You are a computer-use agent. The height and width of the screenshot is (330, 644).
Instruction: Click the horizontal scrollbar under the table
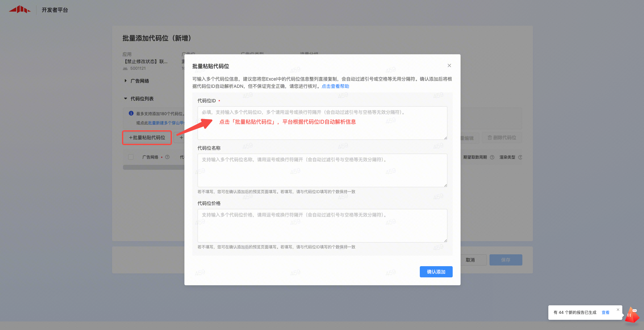point(154,167)
